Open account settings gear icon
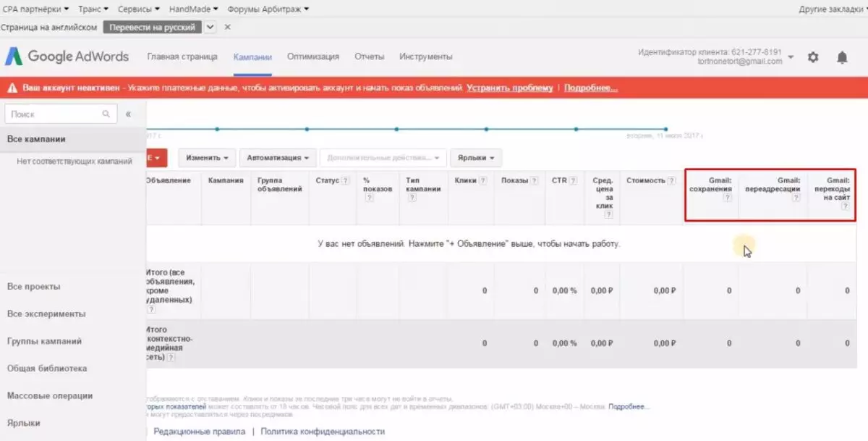868x441 pixels. [813, 57]
